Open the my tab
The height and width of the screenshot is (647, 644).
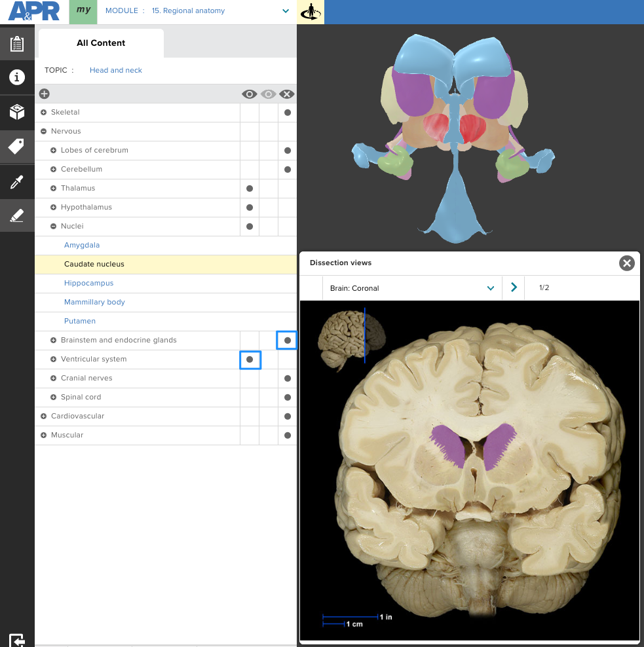(x=83, y=12)
